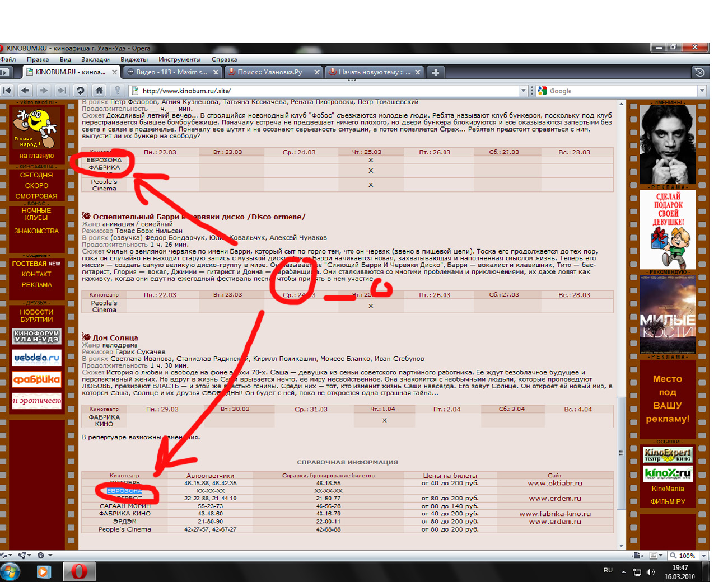Image resolution: width=728 pixels, height=582 pixels.
Task: Click the Opera taskbar icon
Action: click(80, 572)
